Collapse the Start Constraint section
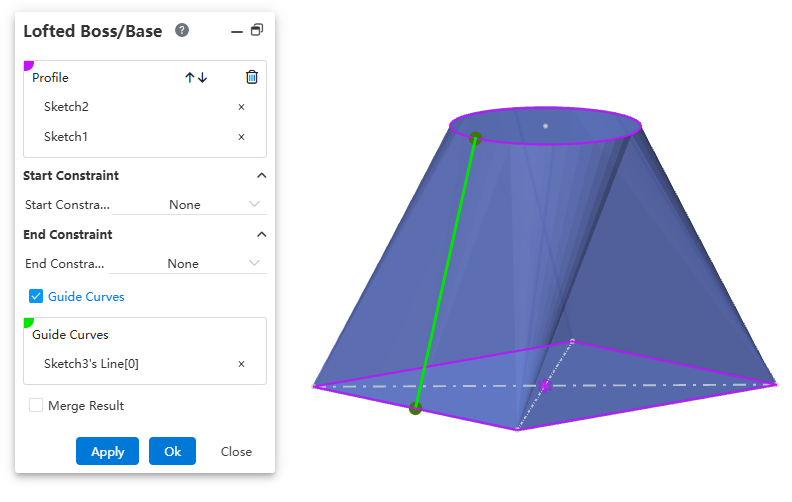Image resolution: width=792 pixels, height=502 pixels. coord(261,175)
